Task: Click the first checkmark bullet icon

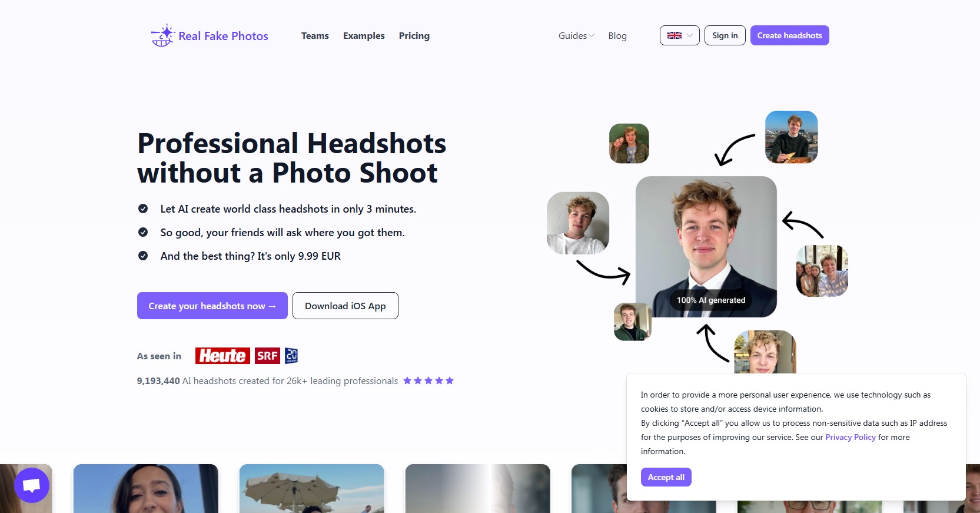Action: click(143, 208)
